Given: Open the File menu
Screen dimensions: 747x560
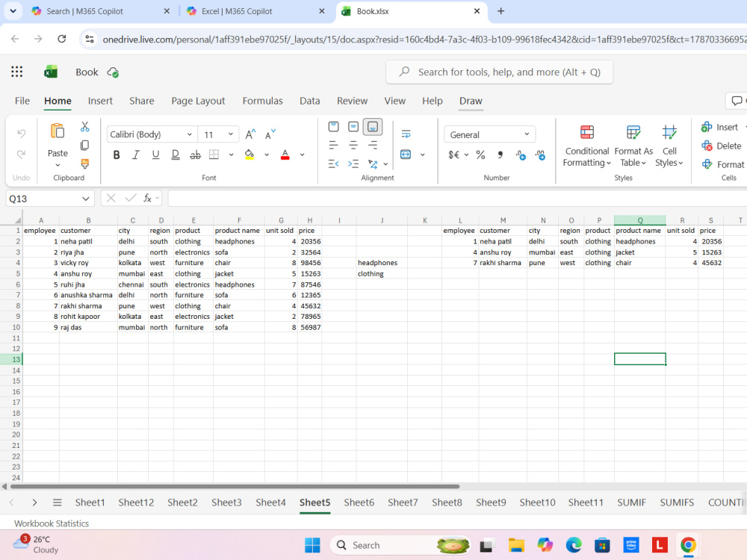Looking at the screenshot, I should pyautogui.click(x=22, y=101).
